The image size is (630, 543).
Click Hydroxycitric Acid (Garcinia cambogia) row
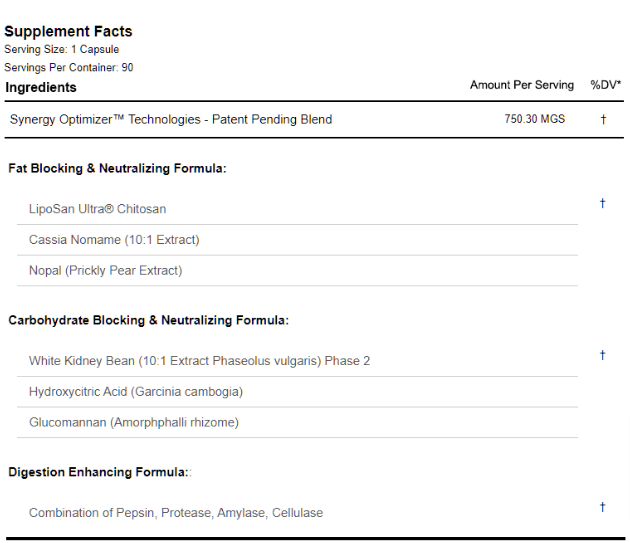tap(297, 392)
